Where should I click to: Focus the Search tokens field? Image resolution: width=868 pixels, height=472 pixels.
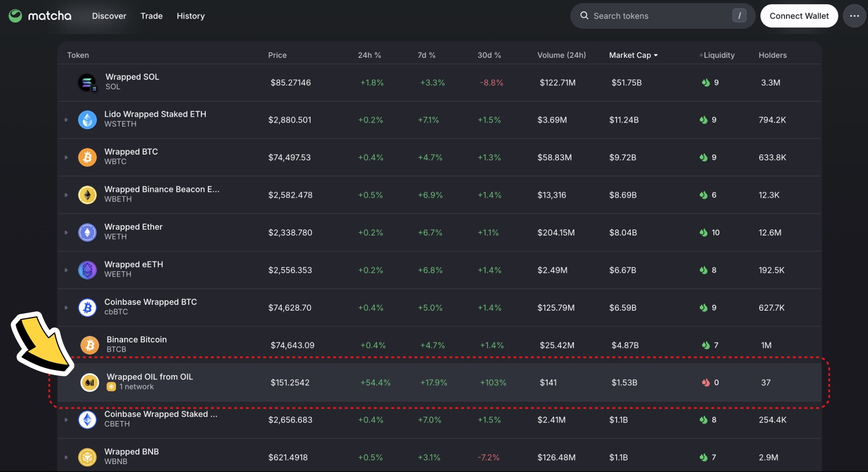pyautogui.click(x=663, y=16)
